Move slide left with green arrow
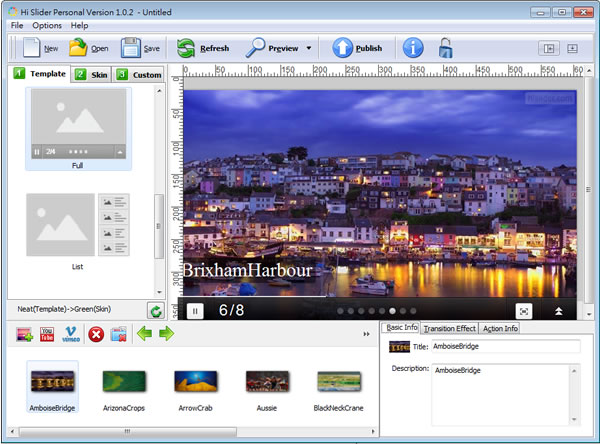 pos(144,334)
